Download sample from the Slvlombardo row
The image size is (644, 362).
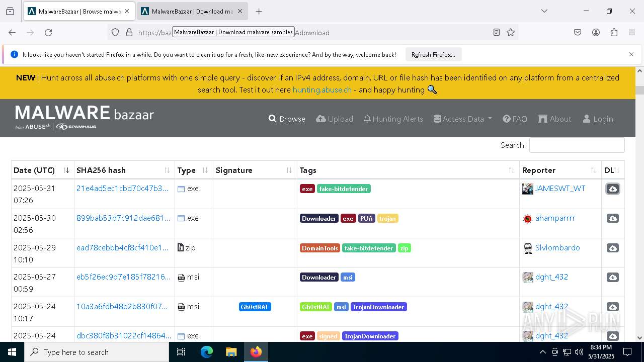[612, 248]
